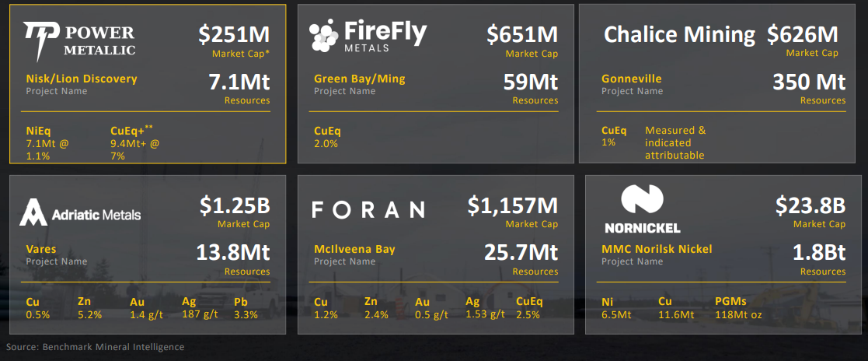Click the MMC Norilsk Nickel project name

pos(657,249)
